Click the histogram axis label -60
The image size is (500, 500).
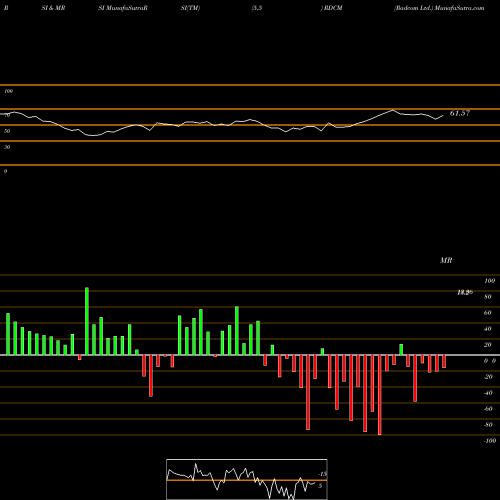point(488,409)
